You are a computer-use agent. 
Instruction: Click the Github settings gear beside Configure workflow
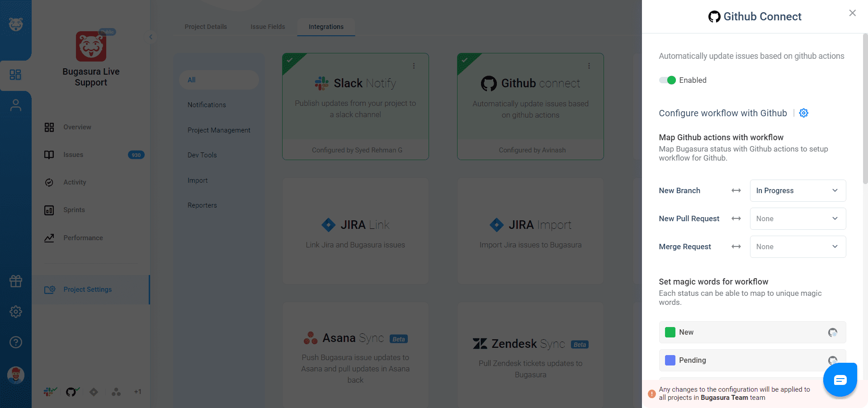pyautogui.click(x=803, y=113)
